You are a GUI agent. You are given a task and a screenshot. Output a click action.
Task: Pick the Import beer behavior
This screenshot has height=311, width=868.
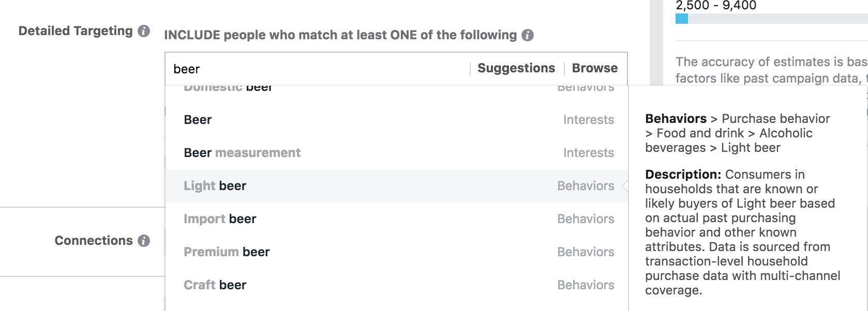point(220,219)
